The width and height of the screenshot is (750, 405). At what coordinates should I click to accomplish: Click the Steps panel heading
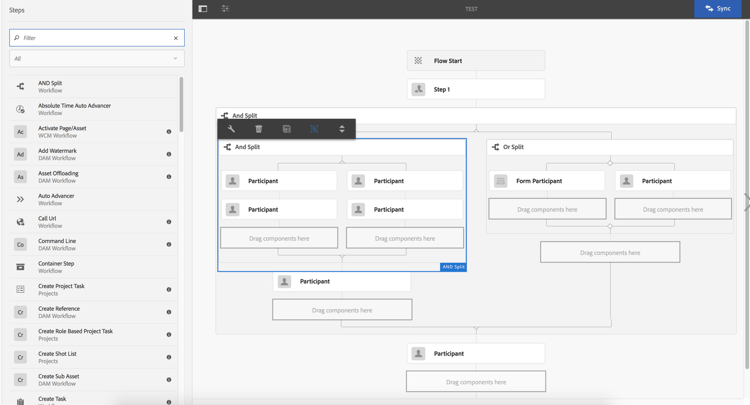17,10
